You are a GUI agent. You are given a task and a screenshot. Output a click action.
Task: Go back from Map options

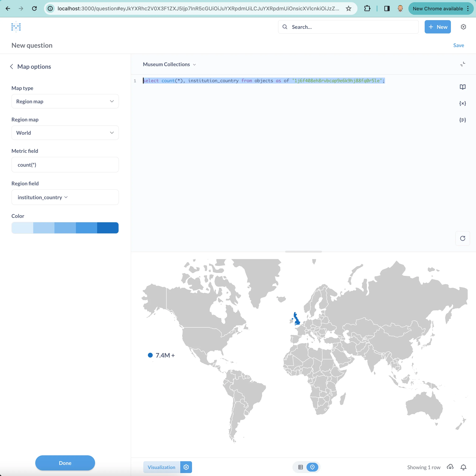12,67
